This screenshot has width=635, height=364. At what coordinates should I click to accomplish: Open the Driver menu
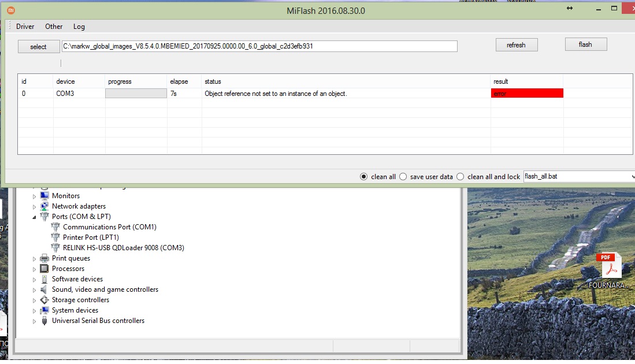tap(25, 27)
